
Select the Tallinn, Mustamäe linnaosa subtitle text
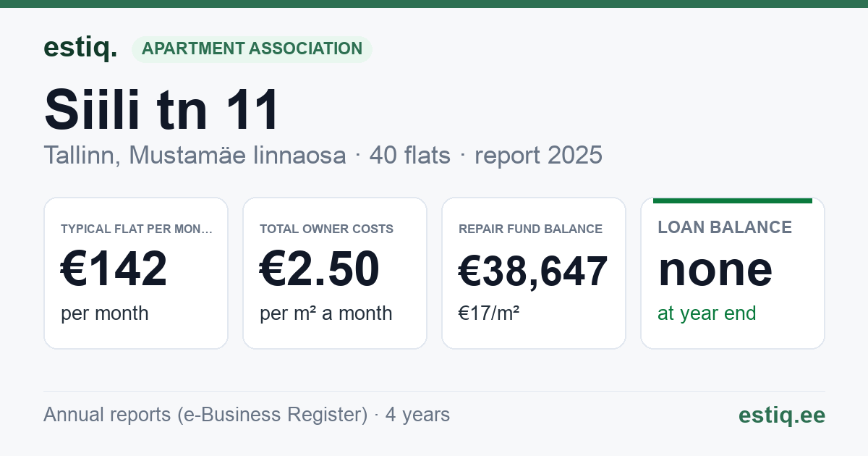(195, 155)
